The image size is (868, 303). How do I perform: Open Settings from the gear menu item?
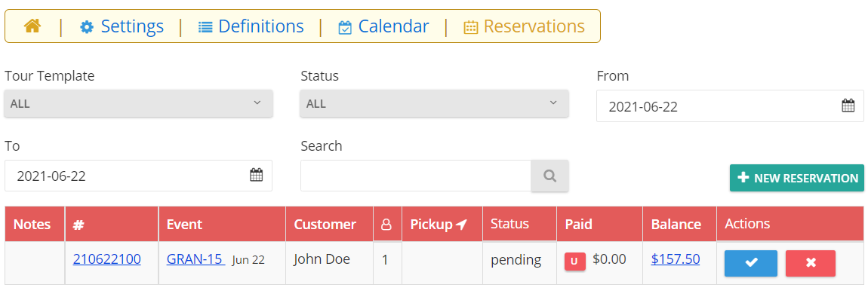point(122,26)
